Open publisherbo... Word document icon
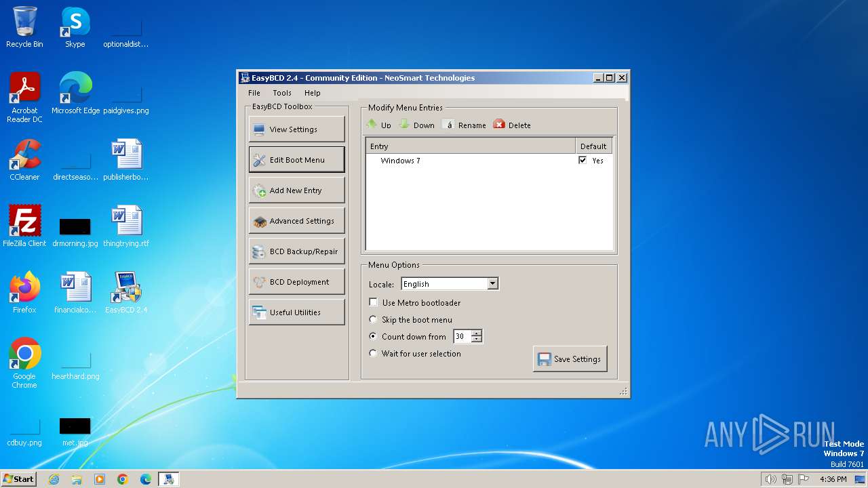The width and height of the screenshot is (868, 488). click(x=126, y=160)
